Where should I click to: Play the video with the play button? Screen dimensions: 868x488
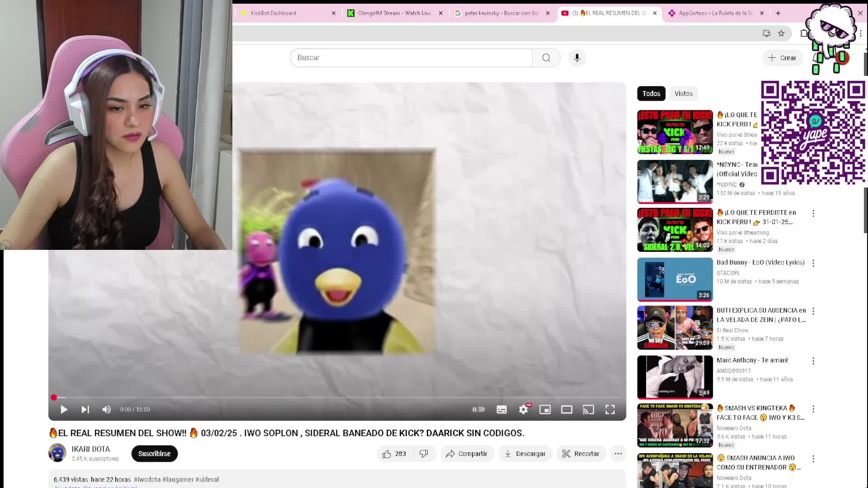(64, 409)
